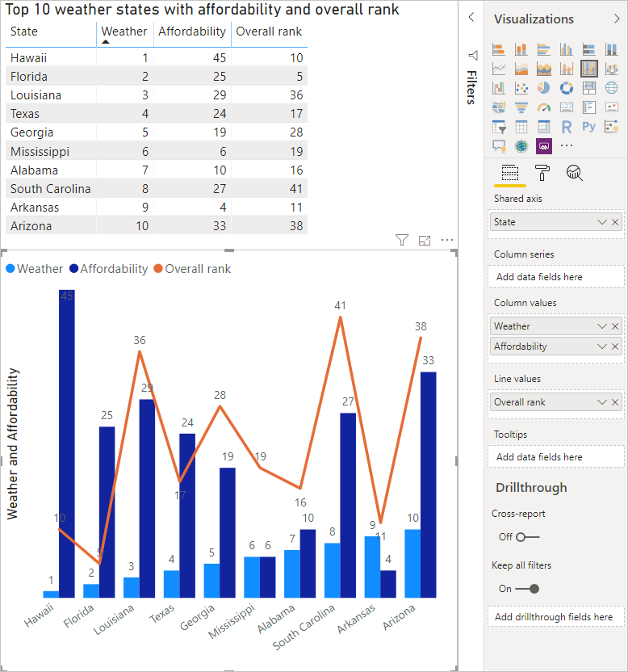Pick the 100% stacked bar chart visual
Image resolution: width=628 pixels, height=672 pixels.
[589, 49]
